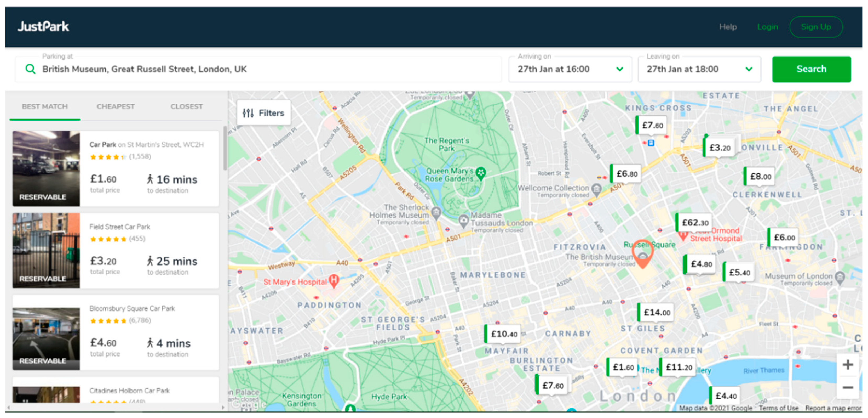Select the Best Match tab
This screenshot has height=418, width=868.
pyautogui.click(x=45, y=106)
